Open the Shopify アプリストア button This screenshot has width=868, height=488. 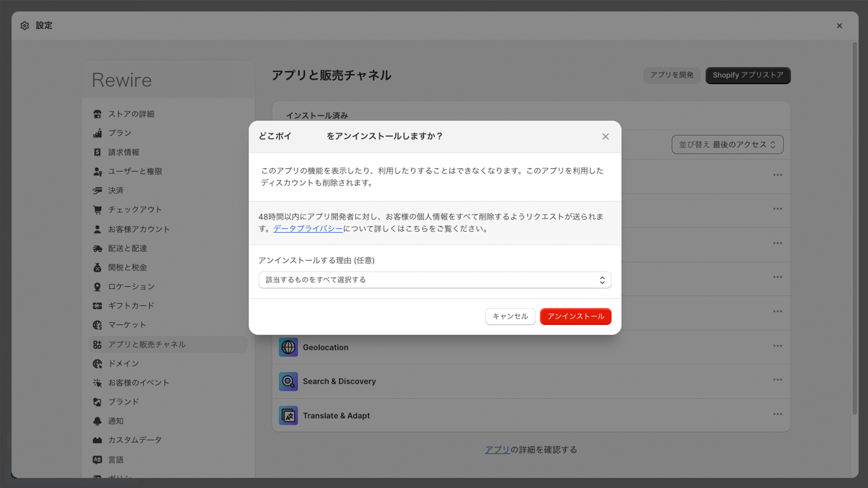coord(748,75)
